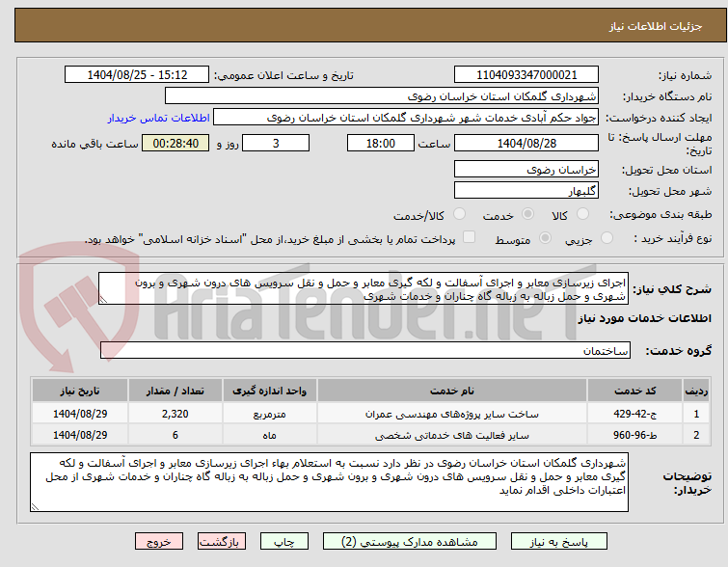The height and width of the screenshot is (567, 728).
Task: Click resize handle of description textarea
Action: (x=103, y=300)
